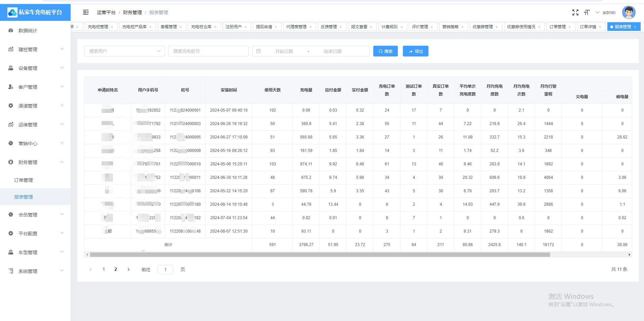Open the 搜索用户 dropdown
This screenshot has height=321, width=644.
coord(124,51)
